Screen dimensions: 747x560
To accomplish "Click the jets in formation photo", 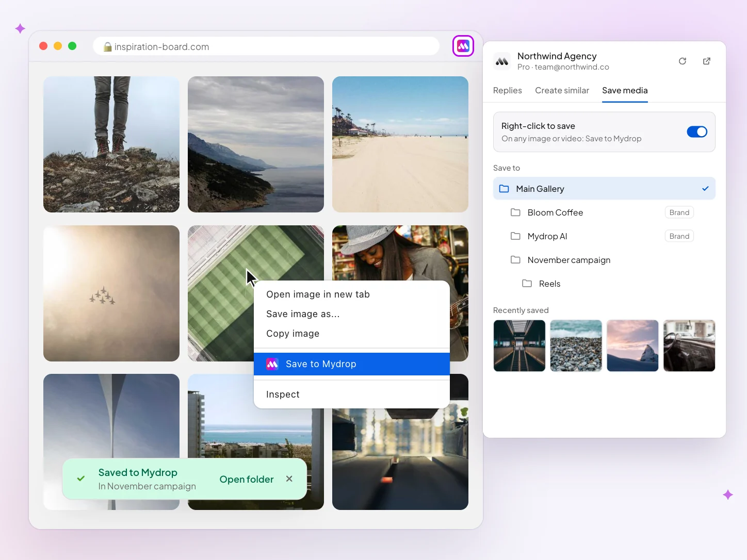I will point(111,293).
